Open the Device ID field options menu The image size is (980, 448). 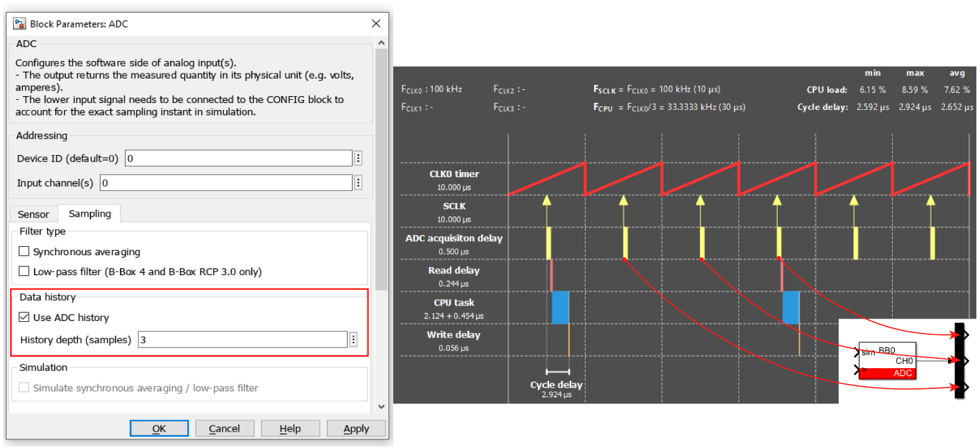coord(358,158)
